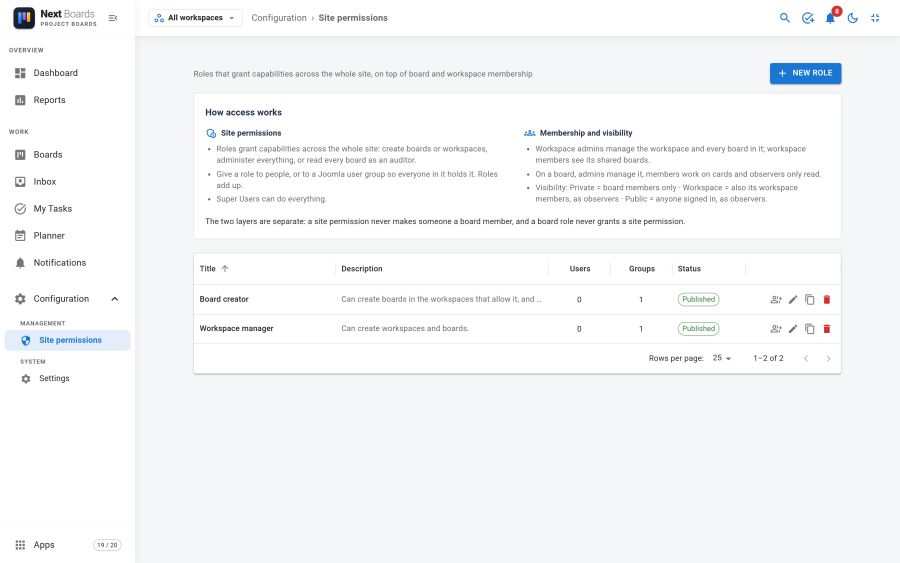This screenshot has height=563, width=900.
Task: Click the My Tasks checkmark icon in sidebar
Action: (20, 208)
